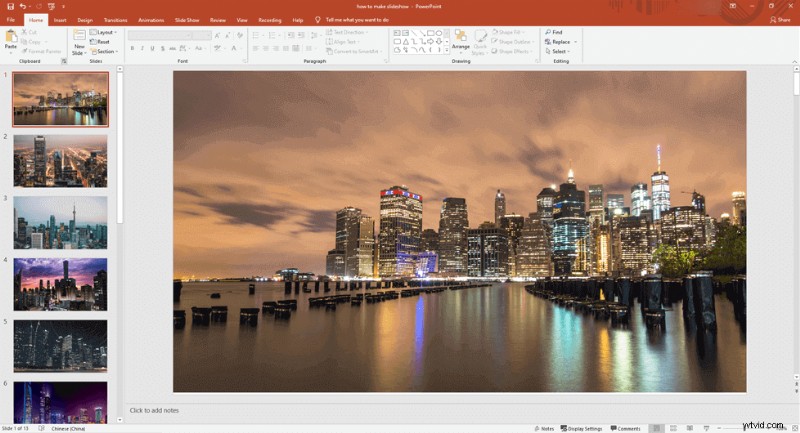Click Decrease Font Size icon
This screenshot has height=433, width=800.
click(228, 35)
